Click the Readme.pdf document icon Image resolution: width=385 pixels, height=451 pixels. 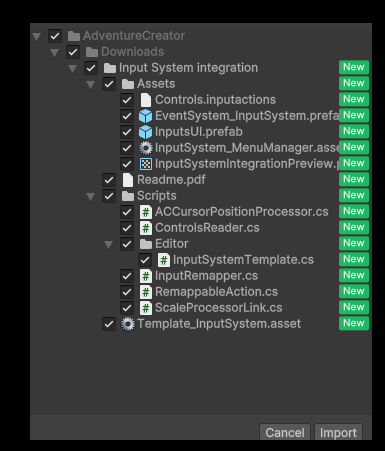click(128, 180)
